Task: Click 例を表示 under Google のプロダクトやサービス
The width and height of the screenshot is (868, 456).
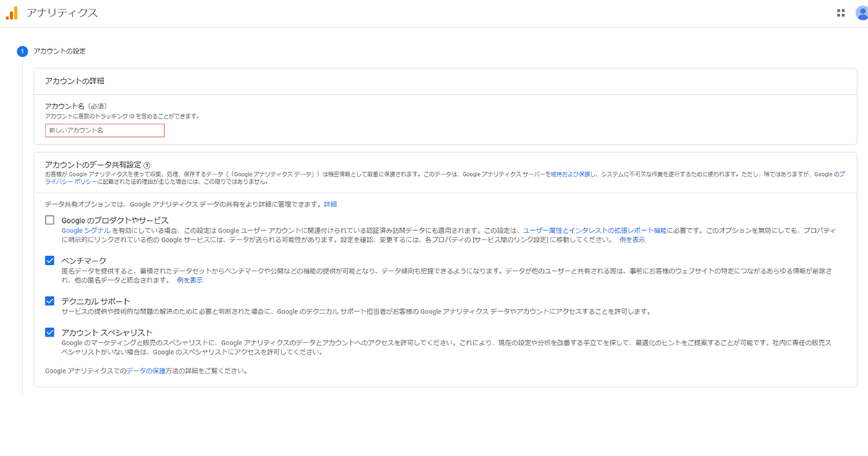Action: 632,240
